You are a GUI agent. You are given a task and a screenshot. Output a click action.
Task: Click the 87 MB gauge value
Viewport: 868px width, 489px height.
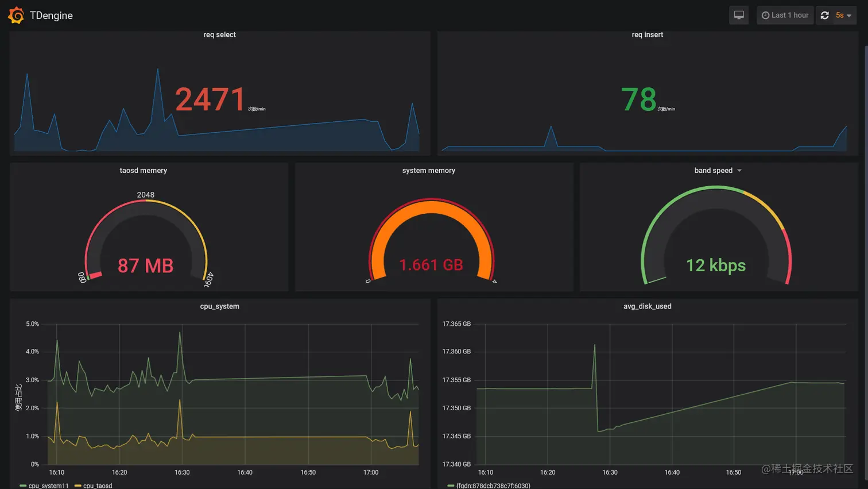click(x=145, y=265)
